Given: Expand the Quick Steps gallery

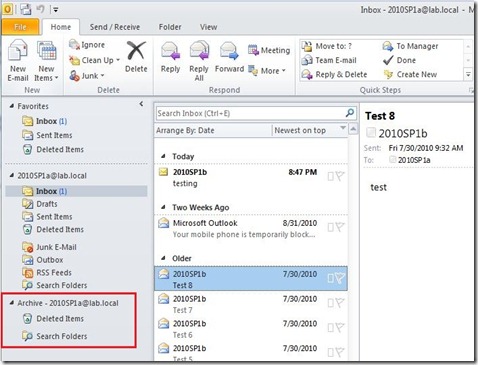Looking at the screenshot, I should pyautogui.click(x=468, y=75).
